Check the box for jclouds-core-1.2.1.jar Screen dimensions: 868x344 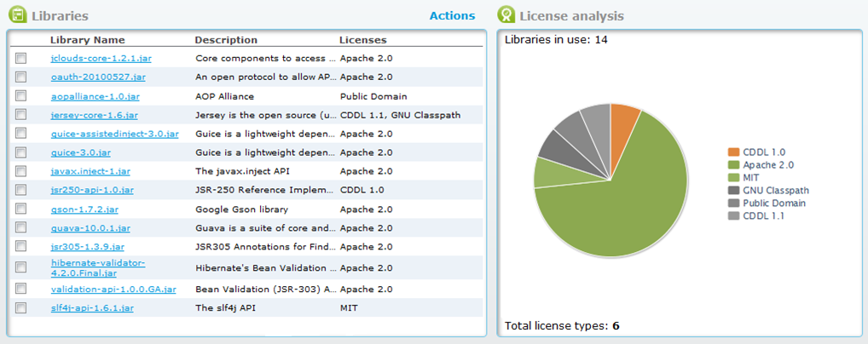20,58
